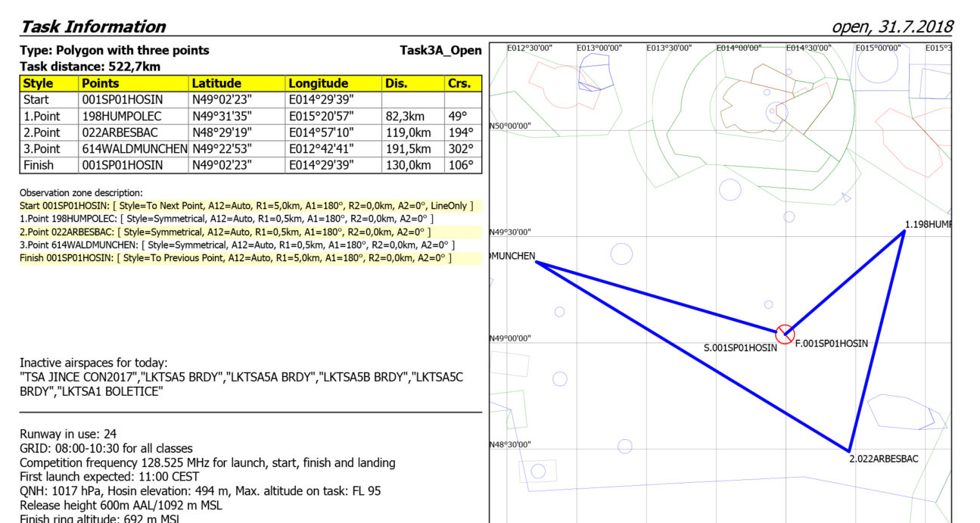Click the 2.Point 022ARBESBAC observation zone line

click(226, 232)
